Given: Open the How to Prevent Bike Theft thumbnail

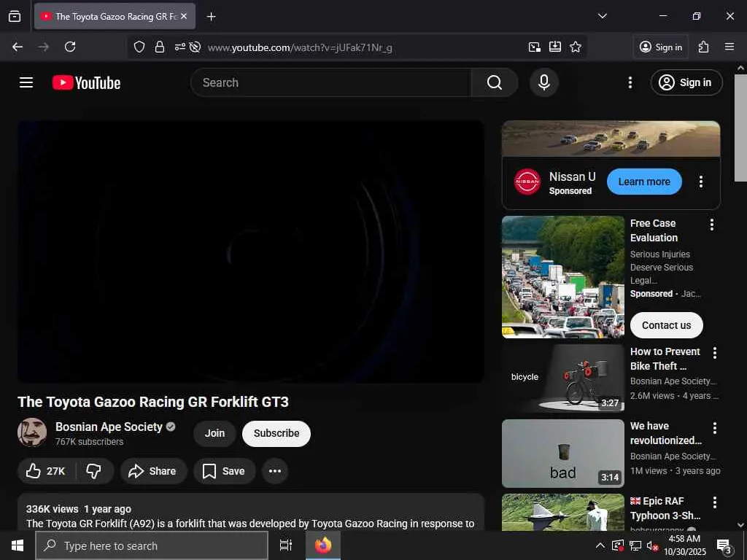Looking at the screenshot, I should [x=562, y=378].
